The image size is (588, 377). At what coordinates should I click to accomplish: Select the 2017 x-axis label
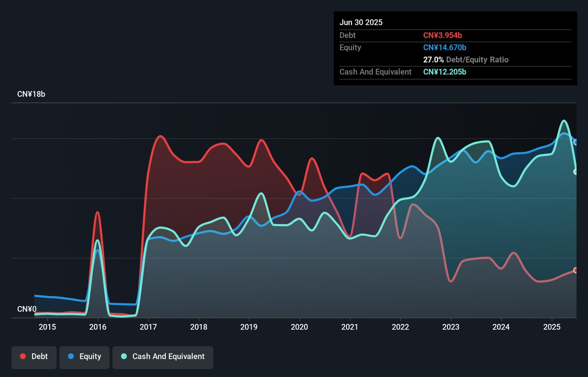pyautogui.click(x=148, y=327)
